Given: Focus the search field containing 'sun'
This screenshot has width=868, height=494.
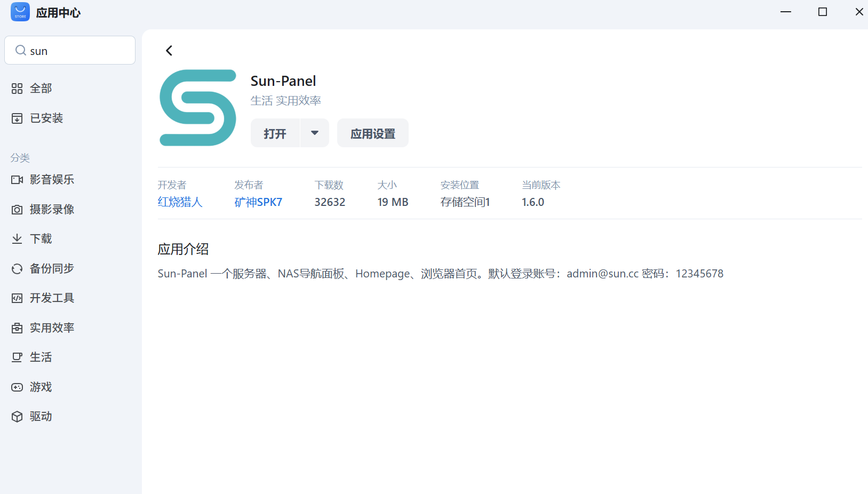Looking at the screenshot, I should (x=70, y=50).
